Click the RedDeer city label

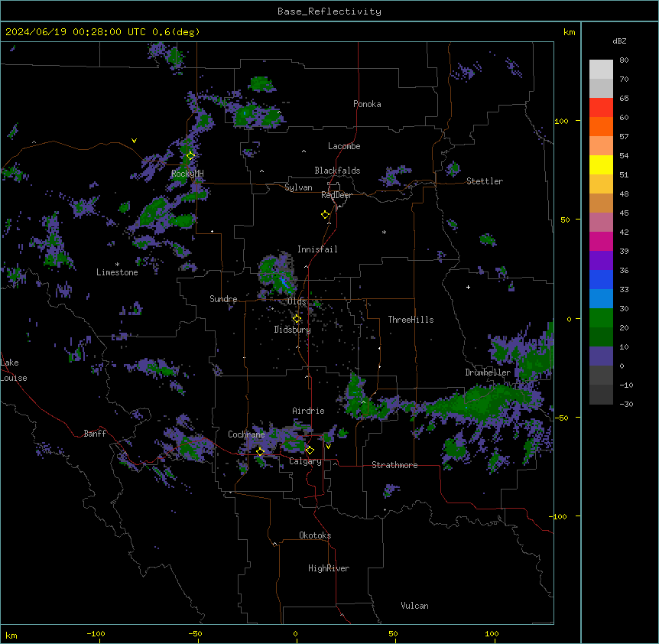pyautogui.click(x=336, y=195)
